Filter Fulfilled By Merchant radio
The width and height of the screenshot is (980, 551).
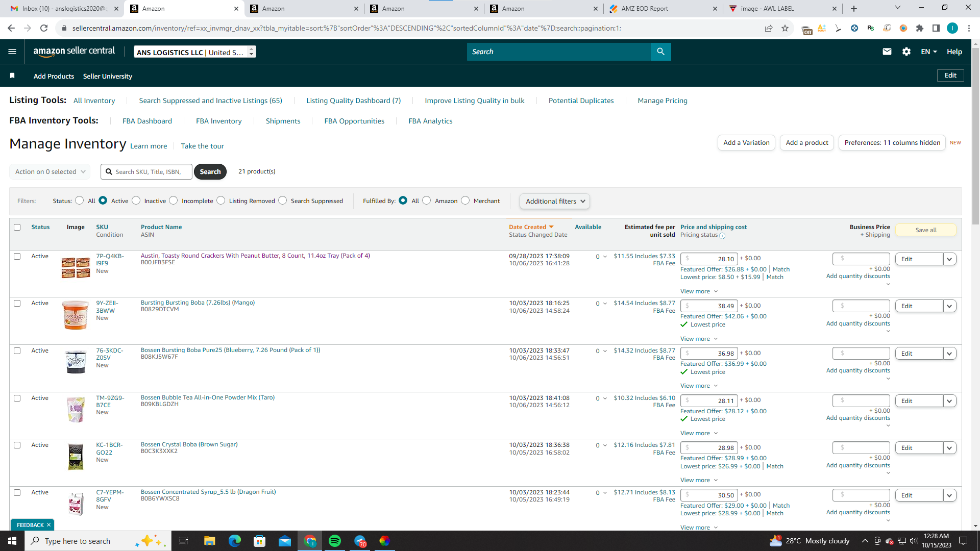[465, 201]
